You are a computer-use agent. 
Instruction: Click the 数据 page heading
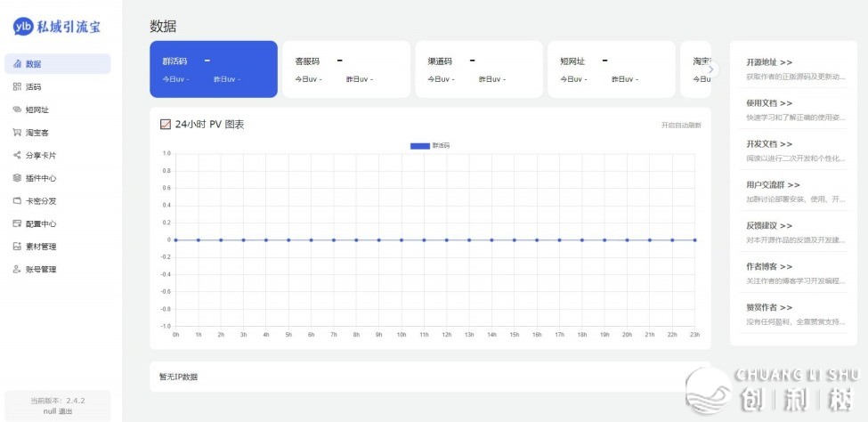pyautogui.click(x=163, y=26)
